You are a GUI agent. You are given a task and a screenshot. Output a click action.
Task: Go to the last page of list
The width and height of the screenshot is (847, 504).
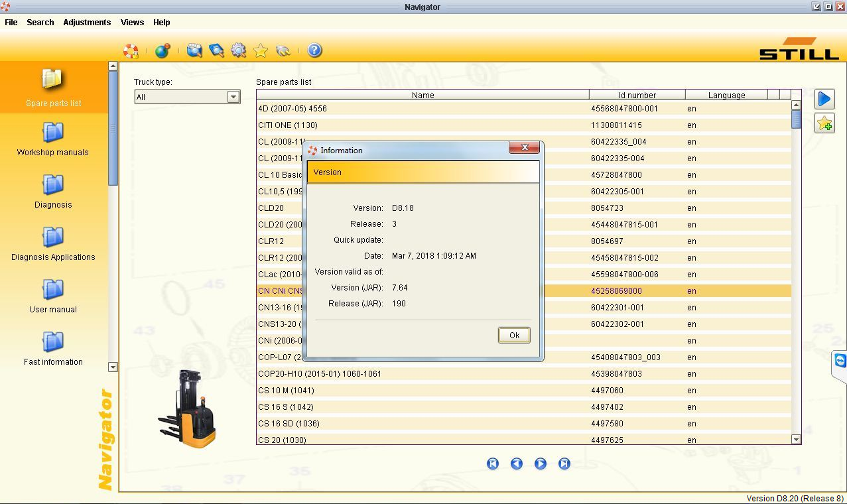[564, 464]
